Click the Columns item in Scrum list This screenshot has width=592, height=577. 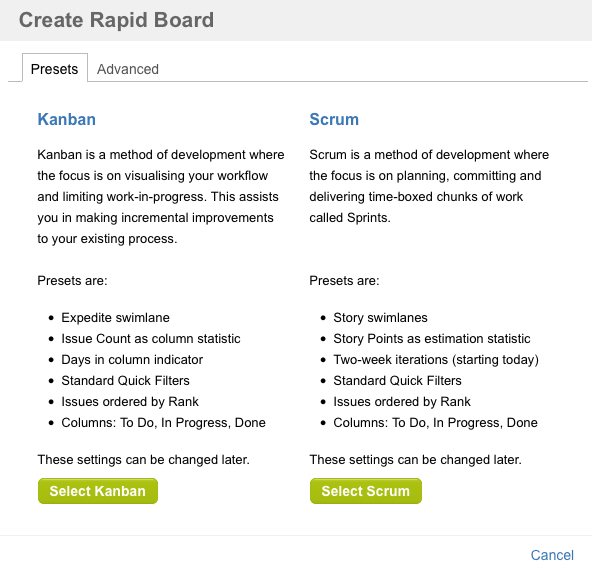pyautogui.click(x=435, y=423)
